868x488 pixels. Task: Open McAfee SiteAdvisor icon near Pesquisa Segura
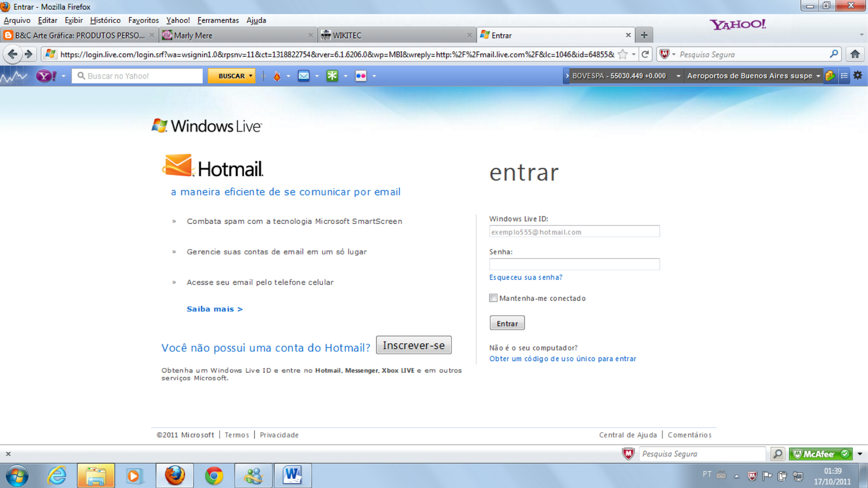pos(628,454)
